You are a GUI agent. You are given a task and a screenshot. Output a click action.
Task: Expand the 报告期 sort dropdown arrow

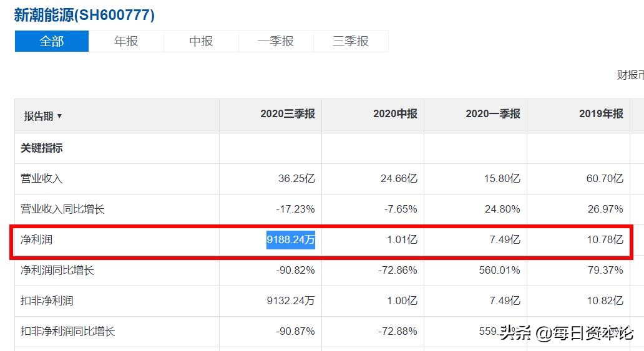pos(59,116)
